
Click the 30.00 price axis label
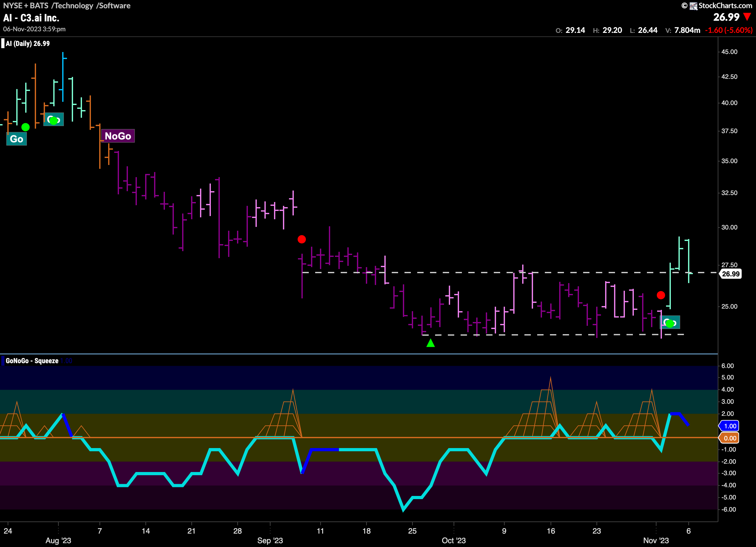tap(729, 227)
